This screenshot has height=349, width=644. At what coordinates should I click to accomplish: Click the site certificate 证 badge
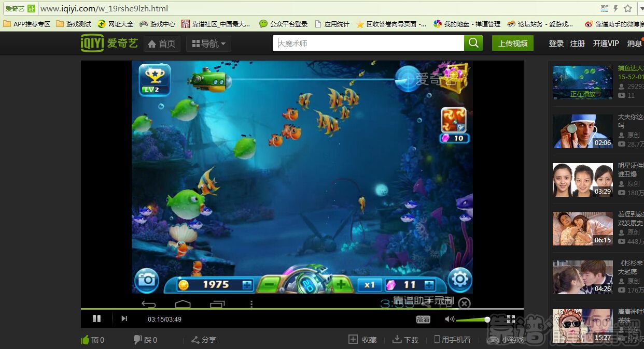pyautogui.click(x=31, y=9)
